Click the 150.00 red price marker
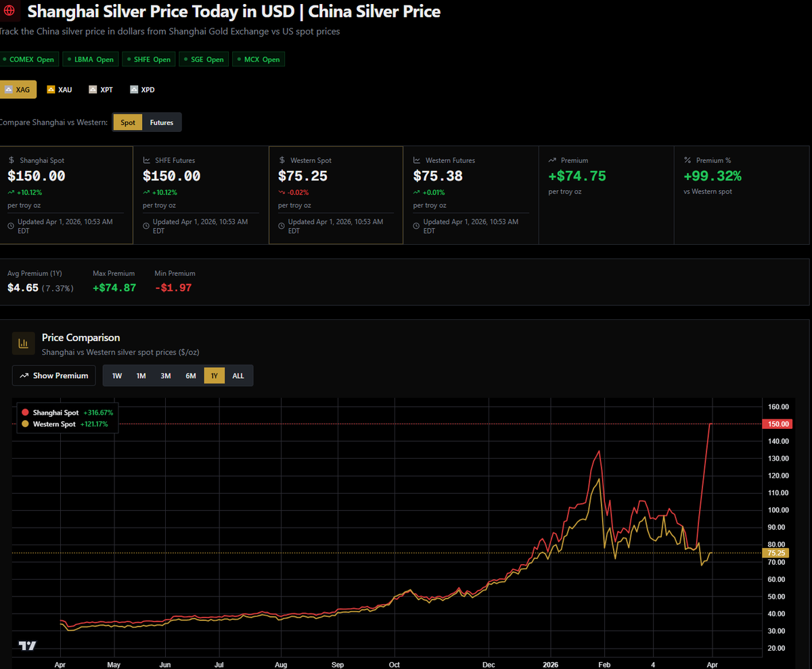Screen dimensions: 812x669 pyautogui.click(x=777, y=424)
